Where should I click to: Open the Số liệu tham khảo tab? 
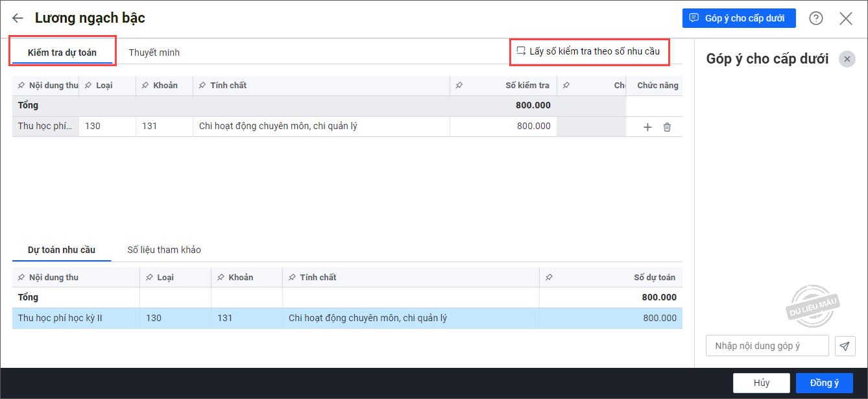tap(164, 250)
